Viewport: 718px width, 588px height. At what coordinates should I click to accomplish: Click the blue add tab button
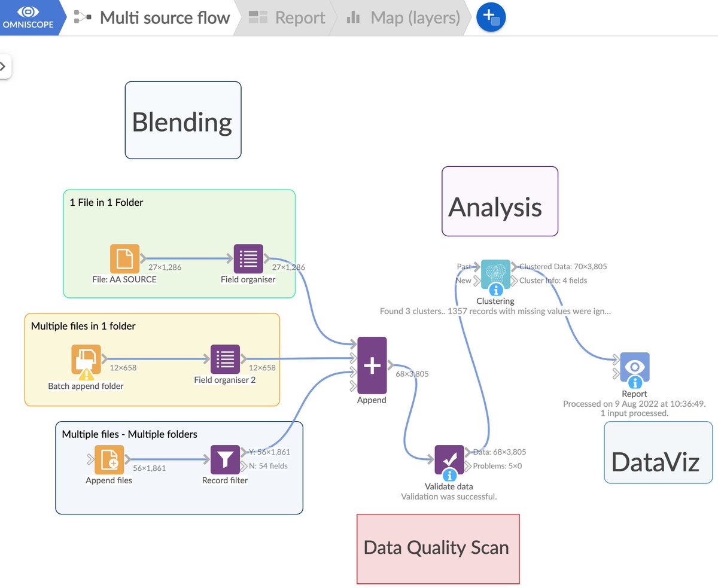click(x=491, y=17)
